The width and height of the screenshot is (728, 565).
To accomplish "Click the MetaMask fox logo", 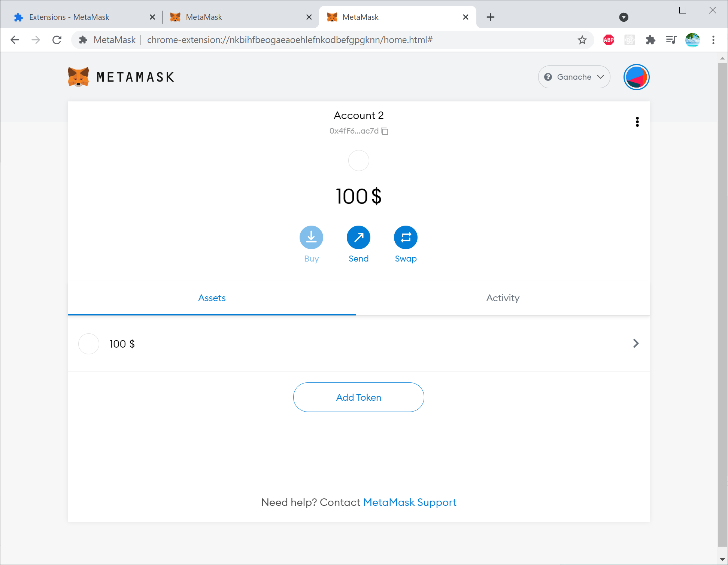I will [78, 77].
